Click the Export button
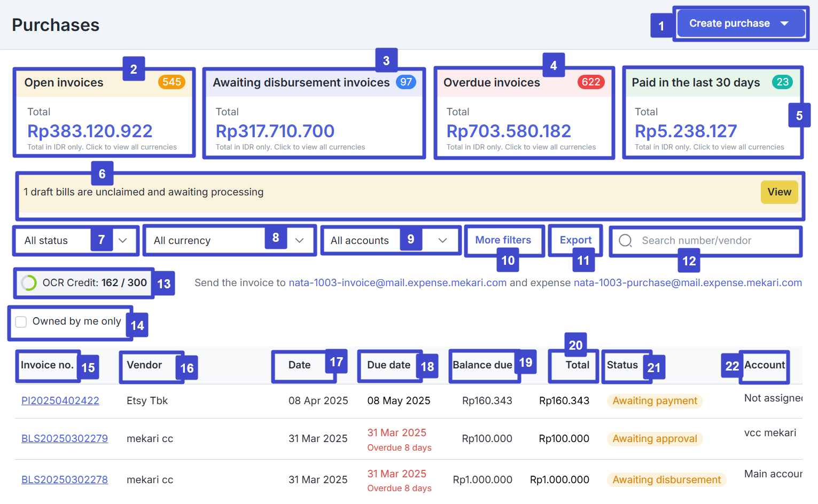 point(575,240)
